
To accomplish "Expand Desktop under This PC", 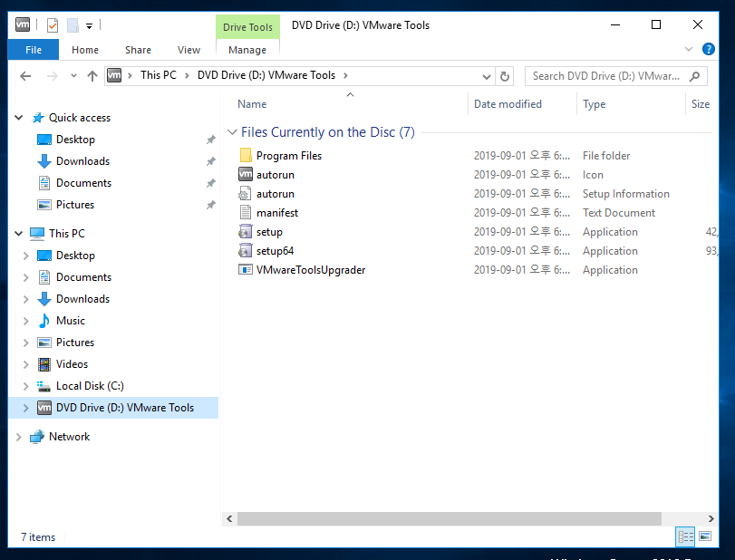I will click(x=25, y=256).
